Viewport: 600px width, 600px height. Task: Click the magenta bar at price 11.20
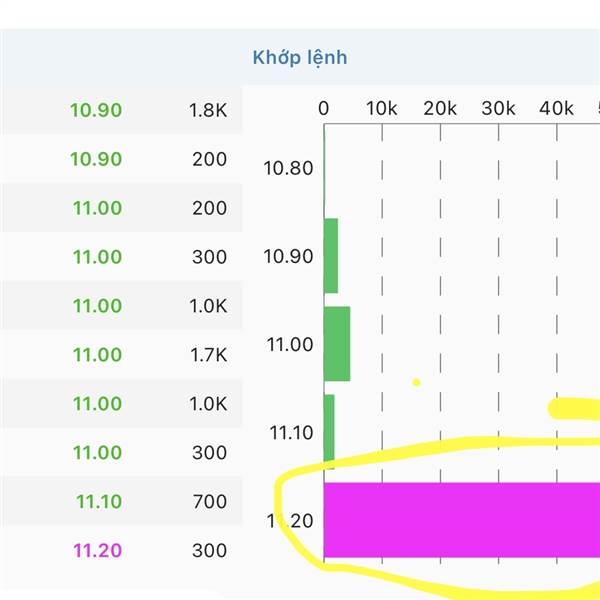[462, 520]
